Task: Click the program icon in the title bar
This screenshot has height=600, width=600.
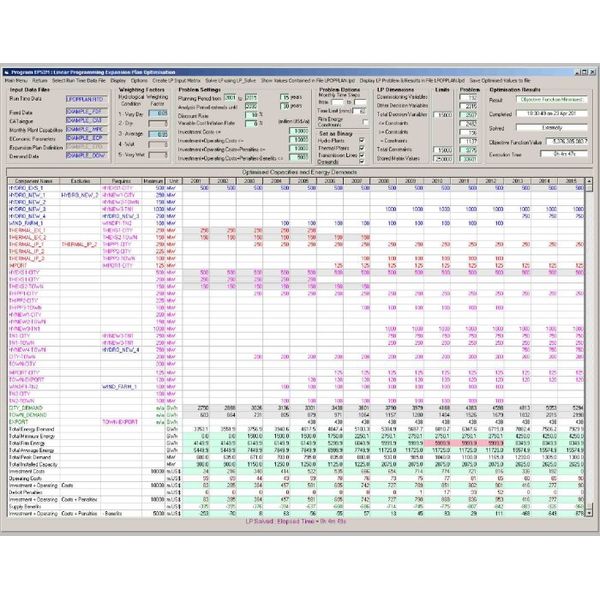Action: click(x=7, y=72)
